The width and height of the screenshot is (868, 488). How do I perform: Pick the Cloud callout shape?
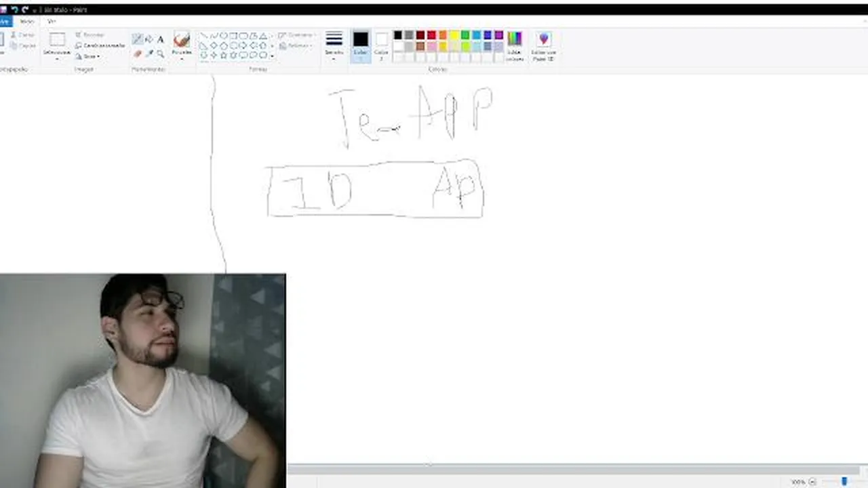click(x=264, y=55)
